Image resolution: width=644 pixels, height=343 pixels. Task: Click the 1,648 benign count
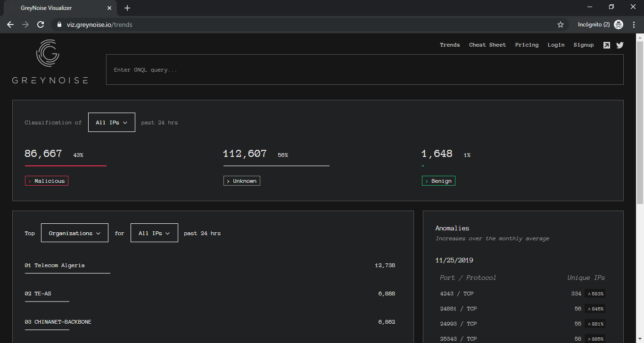[x=437, y=154]
